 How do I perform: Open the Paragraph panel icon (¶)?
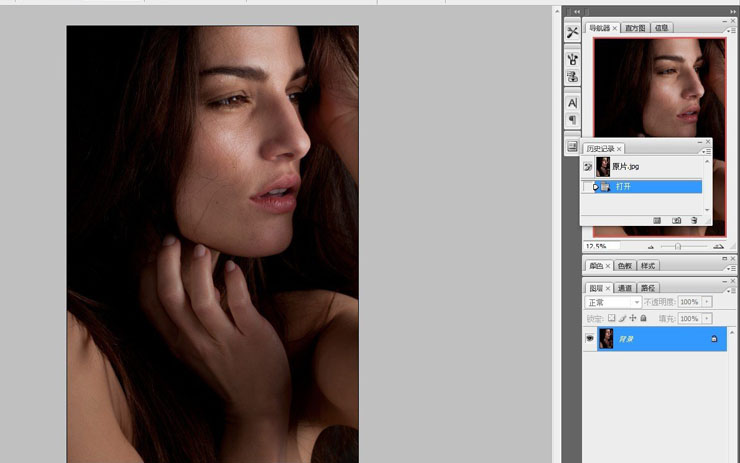pos(572,120)
